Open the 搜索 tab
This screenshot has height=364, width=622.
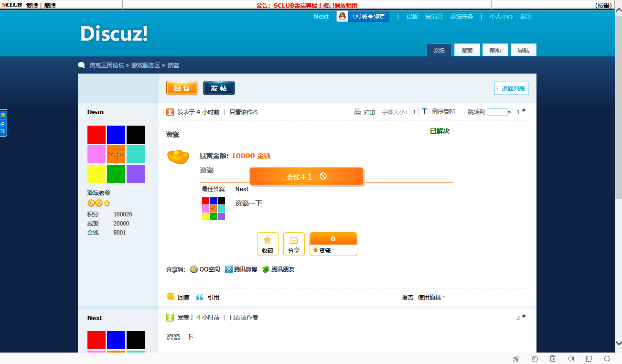(467, 50)
